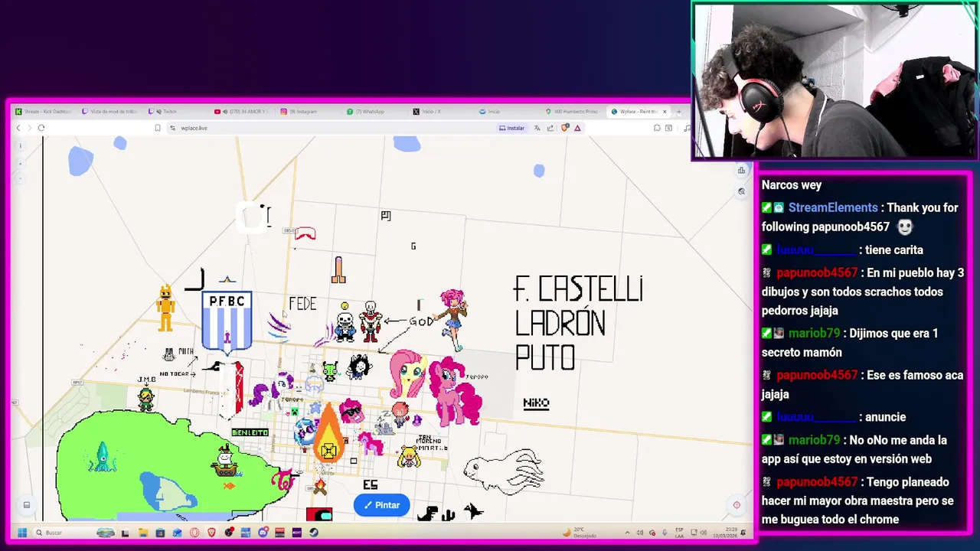This screenshot has height=551, width=980.
Task: Click the NIKO label on map
Action: pos(536,403)
